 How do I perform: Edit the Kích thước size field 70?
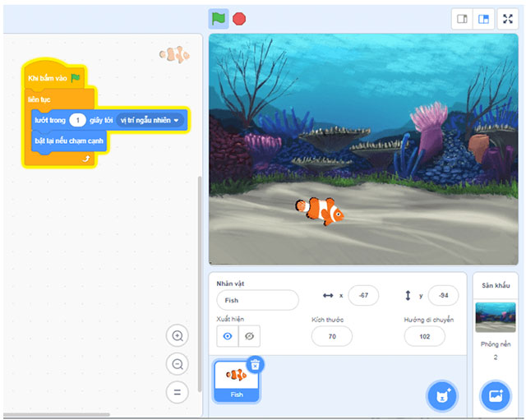(x=332, y=336)
